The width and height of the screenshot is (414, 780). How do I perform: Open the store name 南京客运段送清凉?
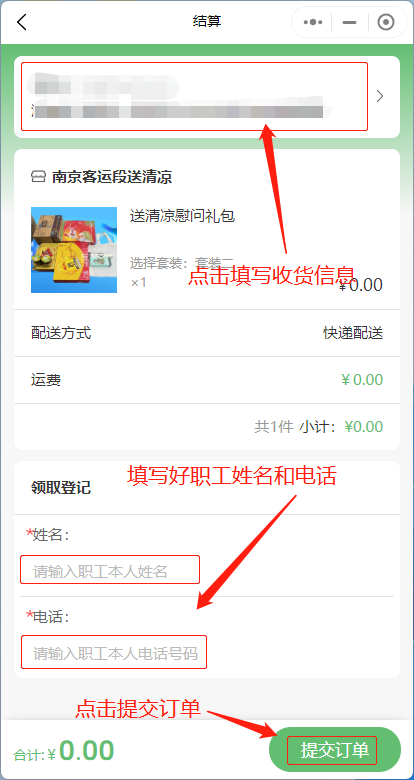pos(111,177)
